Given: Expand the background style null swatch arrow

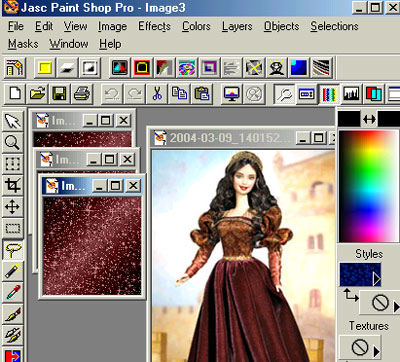Looking at the screenshot, I should 396,306.
